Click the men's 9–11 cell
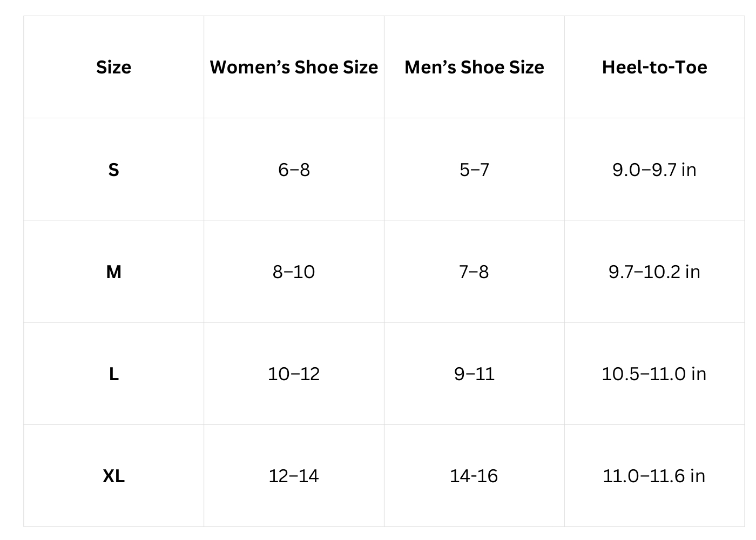The height and width of the screenshot is (540, 756). point(474,374)
